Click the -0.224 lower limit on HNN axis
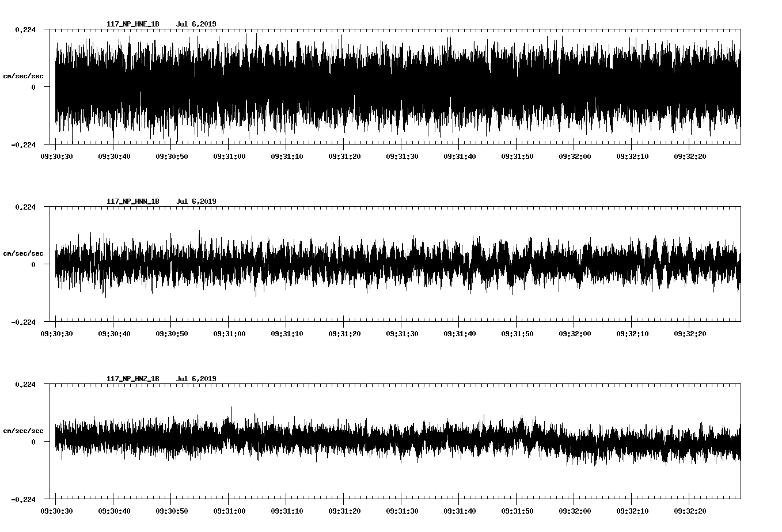Image resolution: width=782 pixels, height=532 pixels. (x=24, y=322)
